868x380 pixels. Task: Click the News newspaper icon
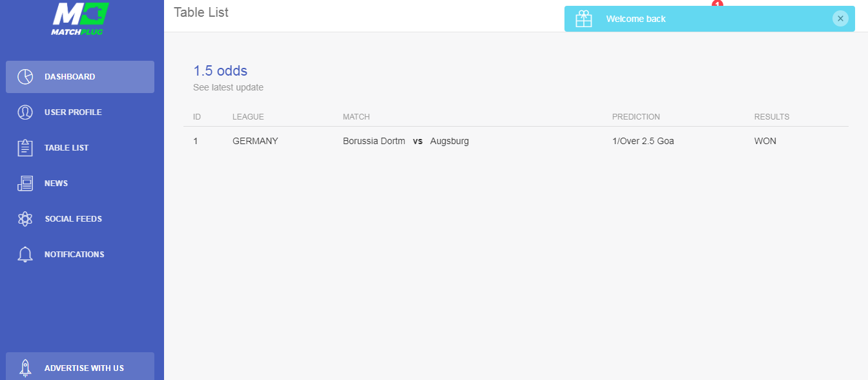[25, 184]
